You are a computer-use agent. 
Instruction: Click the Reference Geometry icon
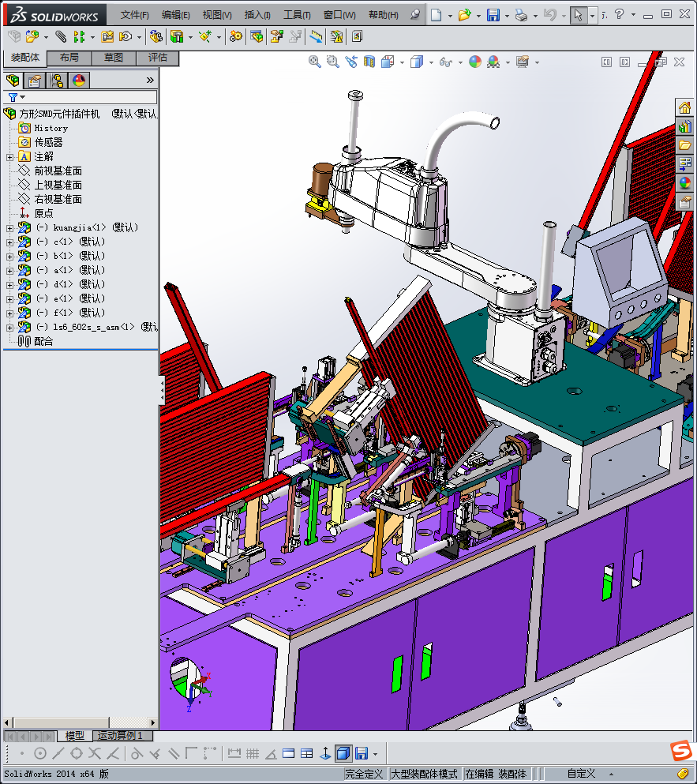[204, 36]
